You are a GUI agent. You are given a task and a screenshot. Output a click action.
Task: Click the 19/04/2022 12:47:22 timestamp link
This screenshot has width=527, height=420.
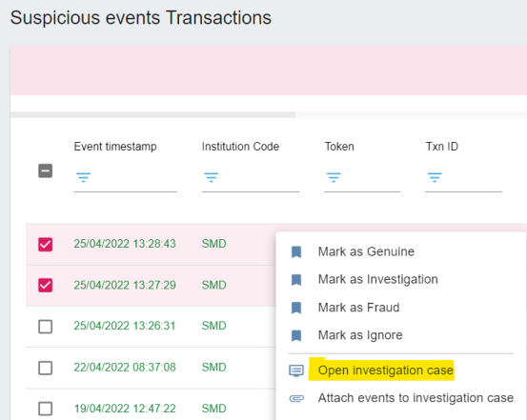(x=125, y=409)
